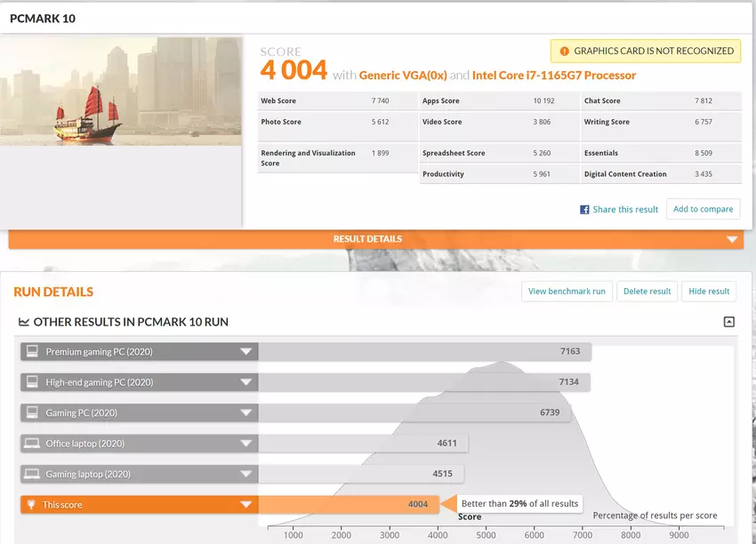
Task: Open the This score dropdown arrow
Action: [x=245, y=505]
